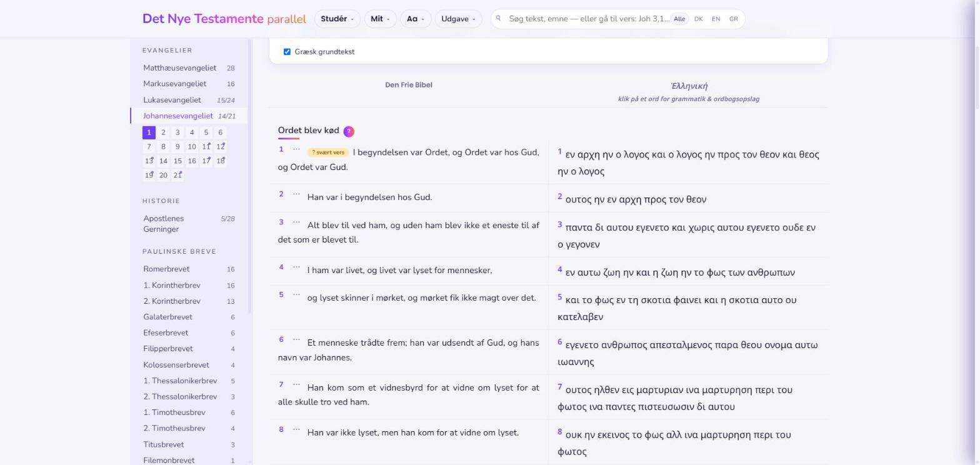Open the three-dot menu for verse 3
Viewport: 980px width, 465px height.
(x=296, y=222)
